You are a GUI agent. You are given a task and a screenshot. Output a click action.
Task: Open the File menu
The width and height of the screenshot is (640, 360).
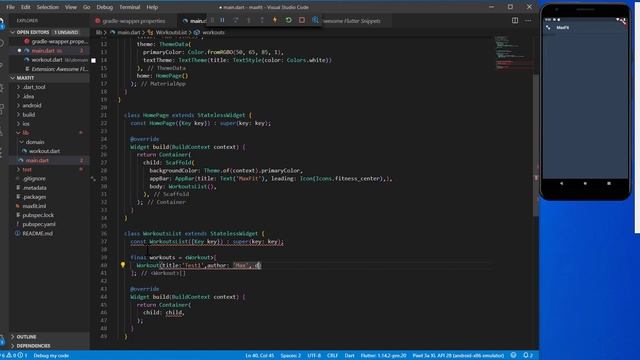point(11,7)
